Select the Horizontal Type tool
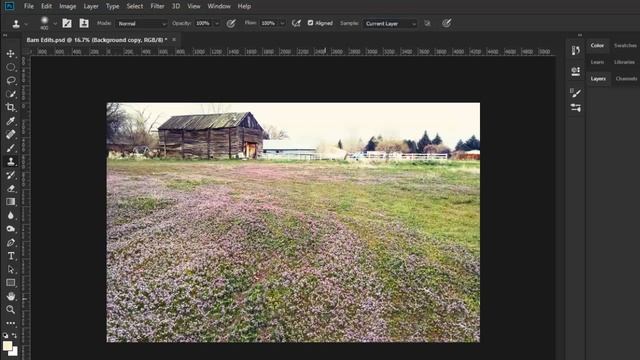This screenshot has height=360, width=640. click(x=11, y=256)
